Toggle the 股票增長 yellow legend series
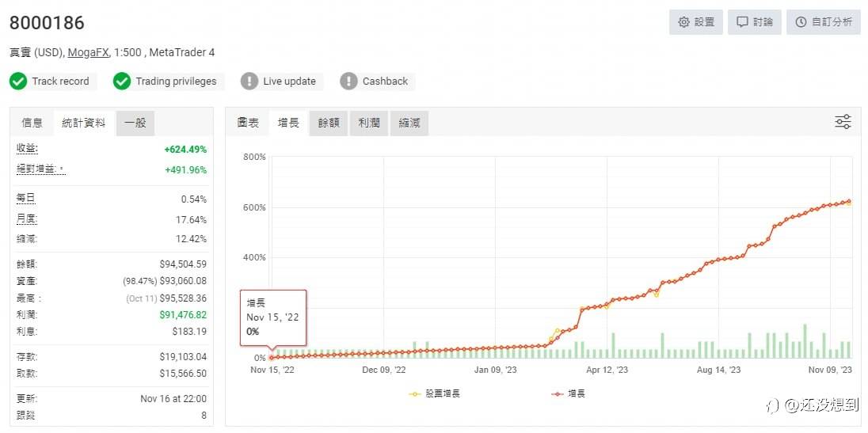 click(x=435, y=393)
